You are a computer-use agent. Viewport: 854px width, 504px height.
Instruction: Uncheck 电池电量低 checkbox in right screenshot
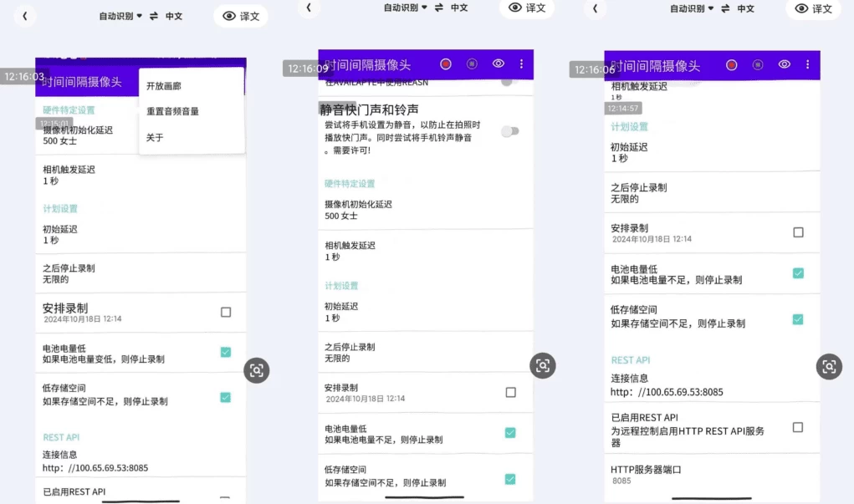coord(798,273)
